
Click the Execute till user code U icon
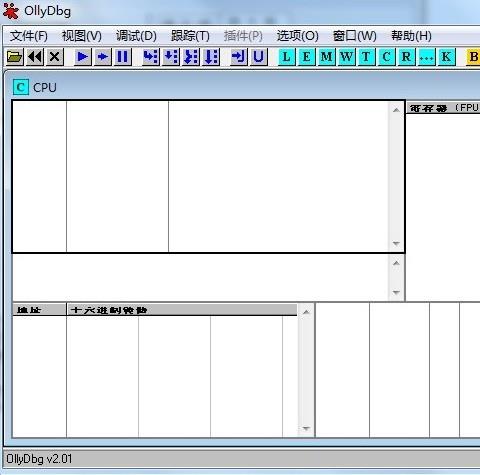(259, 57)
